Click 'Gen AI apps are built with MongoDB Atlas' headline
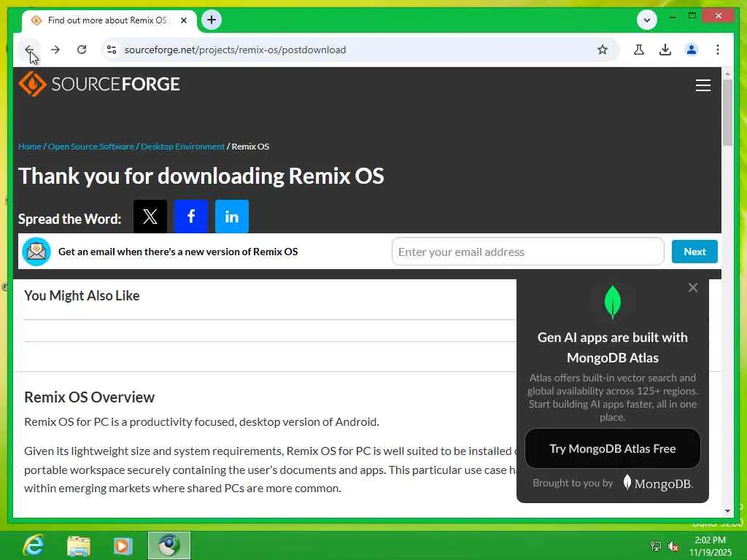747x560 pixels. tap(613, 348)
